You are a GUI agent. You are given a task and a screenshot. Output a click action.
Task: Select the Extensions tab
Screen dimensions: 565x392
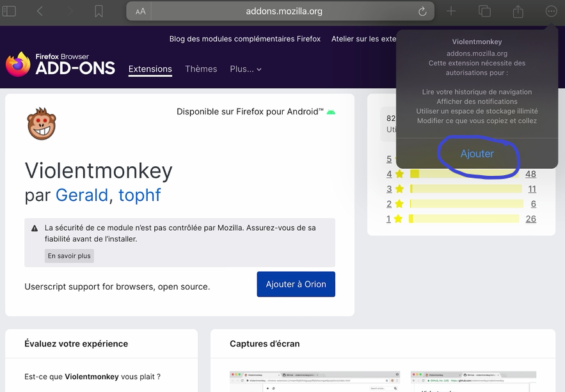pos(150,69)
